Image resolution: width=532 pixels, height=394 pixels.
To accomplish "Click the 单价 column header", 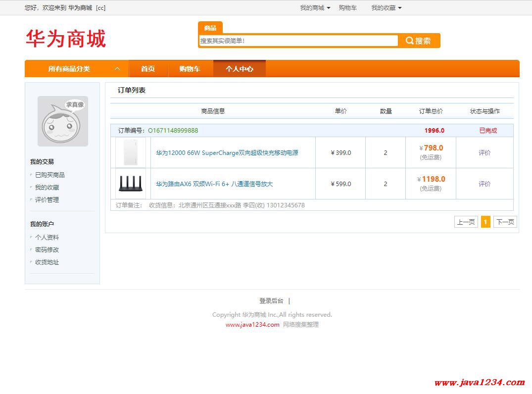I will [x=341, y=111].
